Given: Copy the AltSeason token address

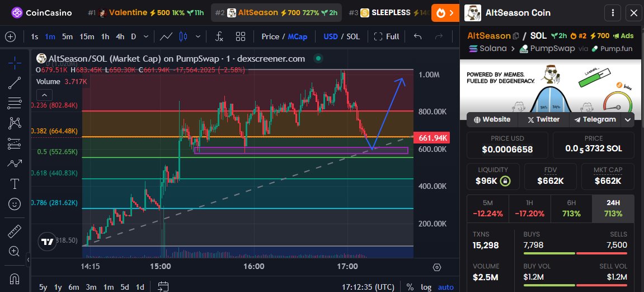Looking at the screenshot, I should [x=516, y=36].
